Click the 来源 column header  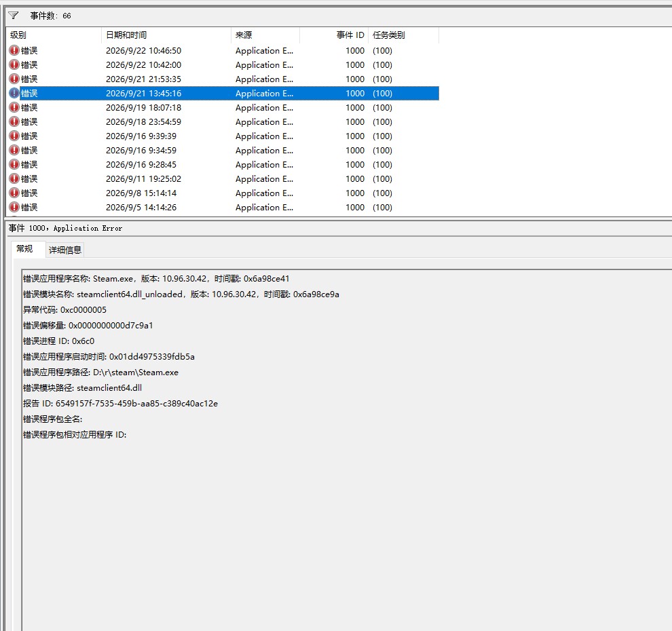tap(265, 35)
